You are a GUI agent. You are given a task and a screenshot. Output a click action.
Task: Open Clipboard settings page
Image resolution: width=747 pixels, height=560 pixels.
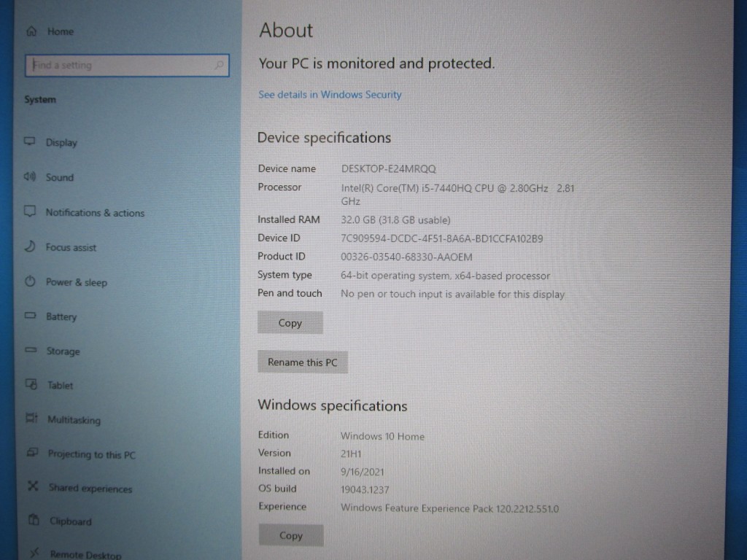71,521
